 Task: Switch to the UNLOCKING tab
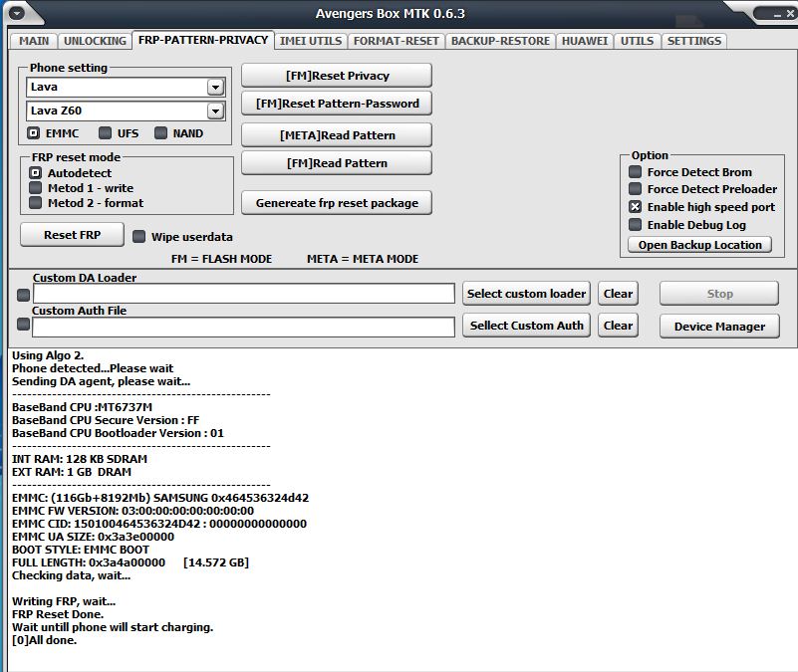pyautogui.click(x=96, y=41)
